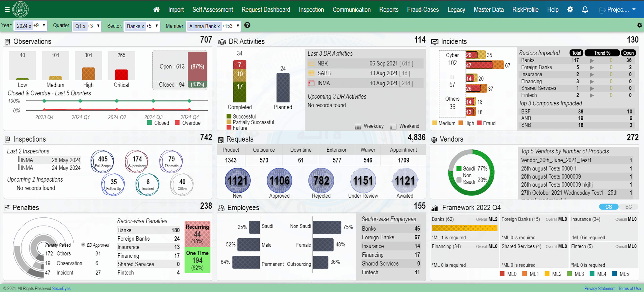Expand the Member filter dropdown

pos(238,26)
